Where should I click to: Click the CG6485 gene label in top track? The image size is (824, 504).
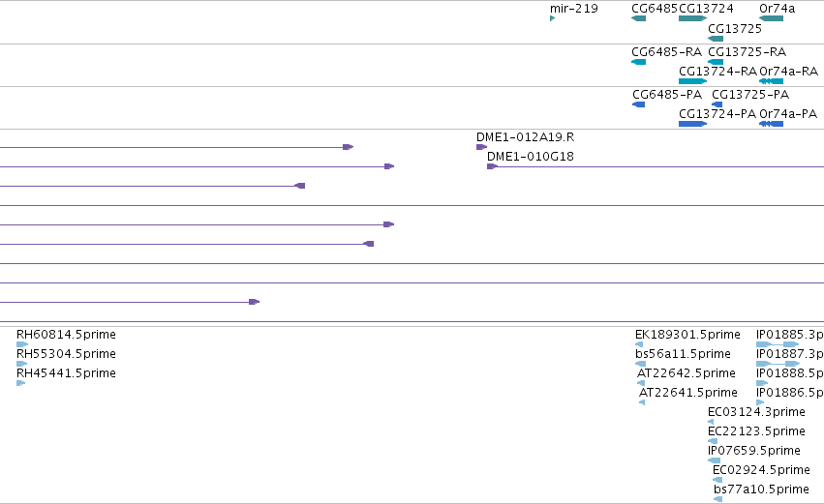(655, 9)
